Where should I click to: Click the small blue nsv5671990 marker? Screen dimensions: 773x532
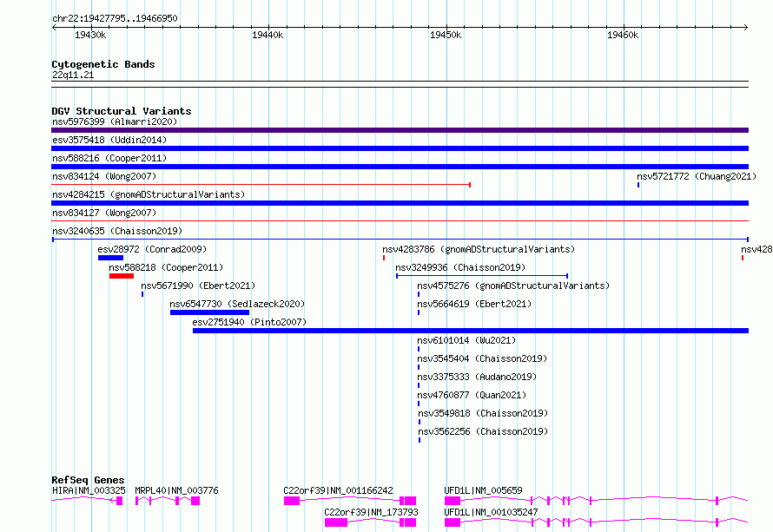click(142, 294)
